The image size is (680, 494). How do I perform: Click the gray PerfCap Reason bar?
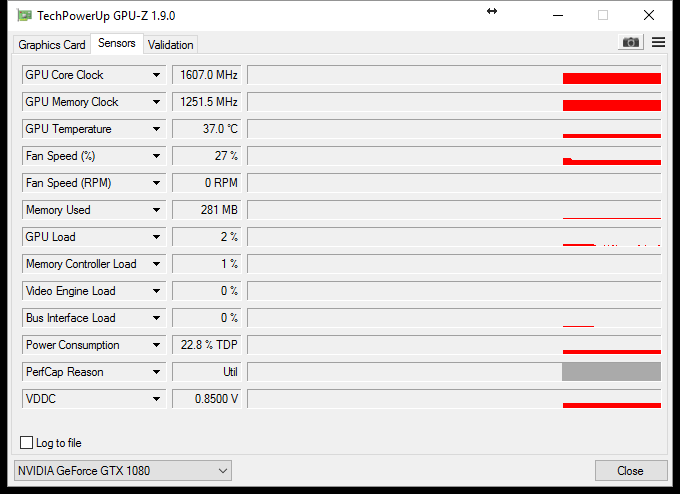tap(611, 372)
